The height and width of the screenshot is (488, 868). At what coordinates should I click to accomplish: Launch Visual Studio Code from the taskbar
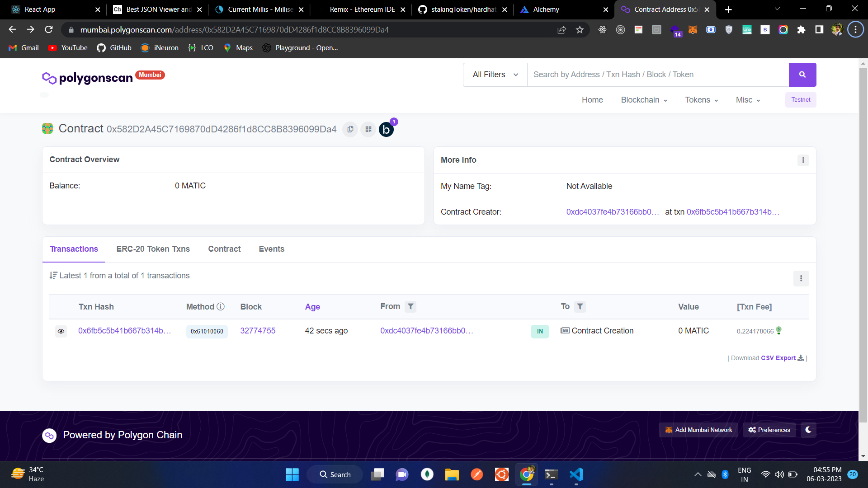point(576,474)
